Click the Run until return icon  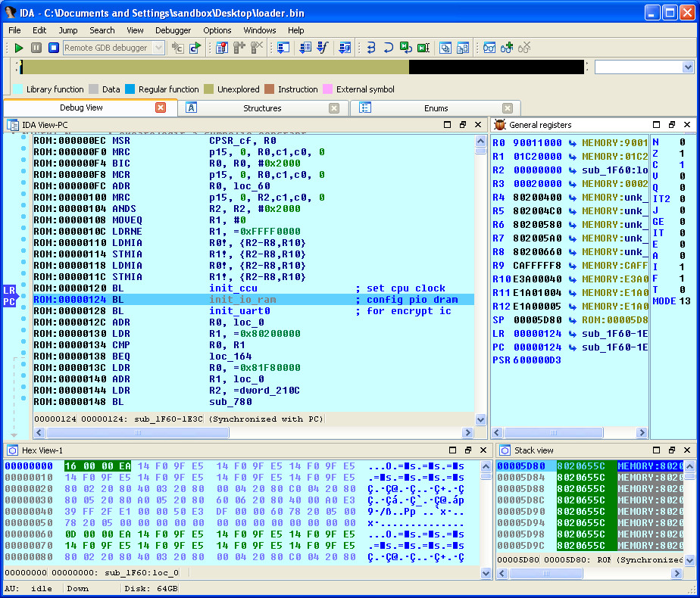pos(406,48)
